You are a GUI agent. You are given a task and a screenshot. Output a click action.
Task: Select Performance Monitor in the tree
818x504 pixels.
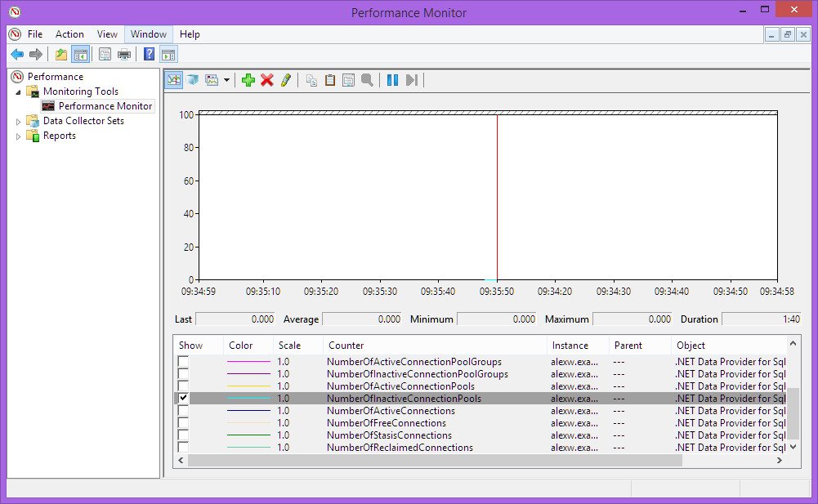point(105,106)
